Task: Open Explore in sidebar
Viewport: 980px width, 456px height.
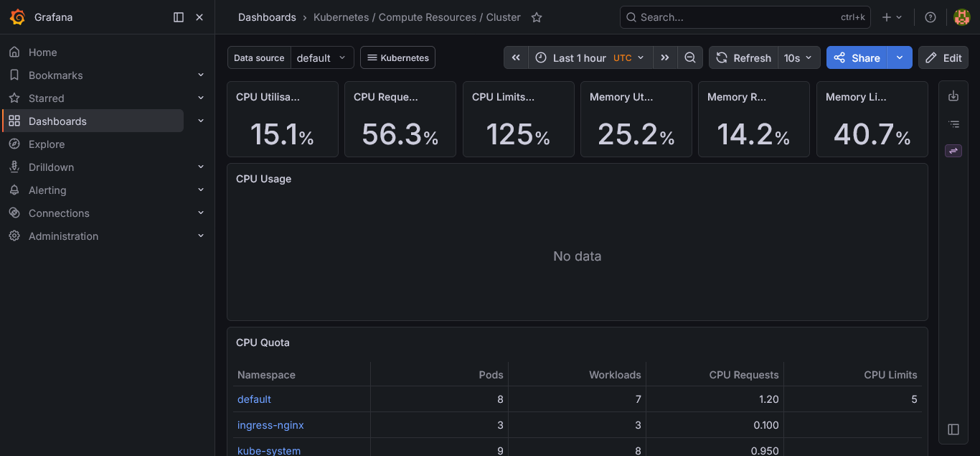Action: (x=47, y=144)
